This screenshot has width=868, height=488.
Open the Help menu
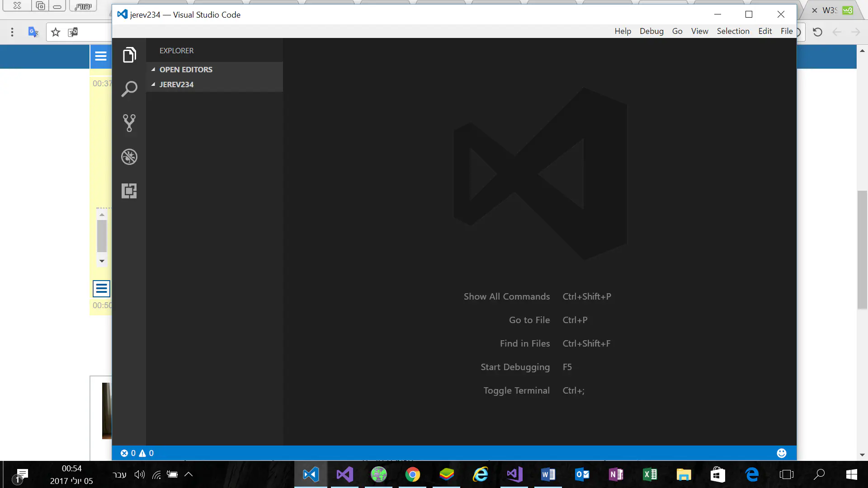click(623, 31)
